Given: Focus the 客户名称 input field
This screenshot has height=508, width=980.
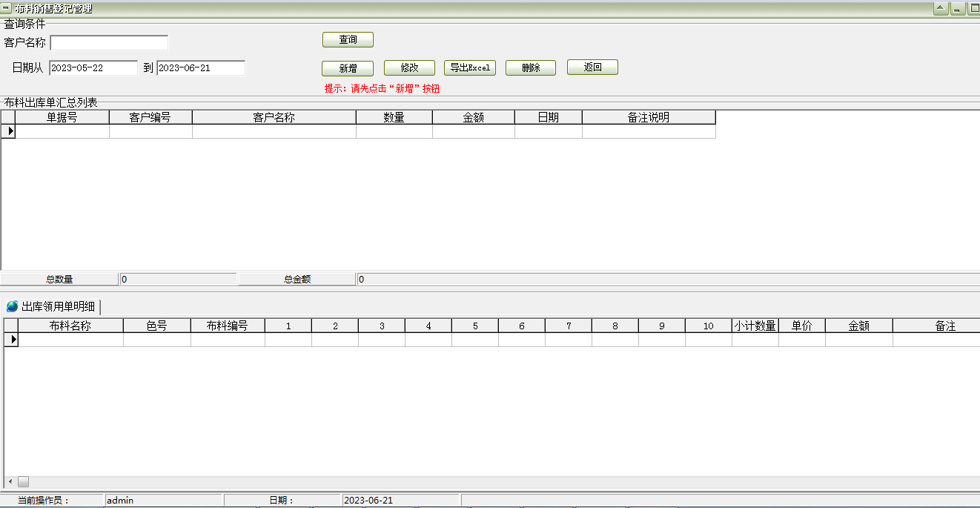Looking at the screenshot, I should (x=109, y=43).
